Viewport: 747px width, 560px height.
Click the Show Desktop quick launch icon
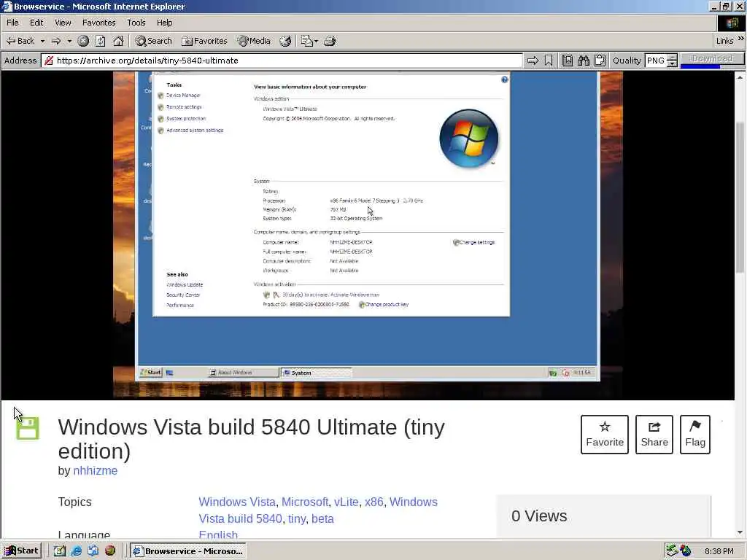click(x=60, y=551)
